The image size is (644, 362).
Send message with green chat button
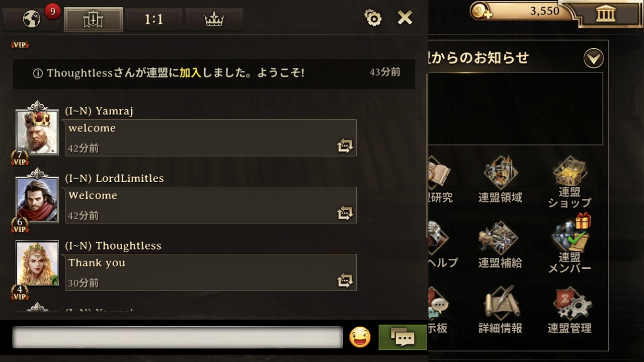pyautogui.click(x=403, y=337)
